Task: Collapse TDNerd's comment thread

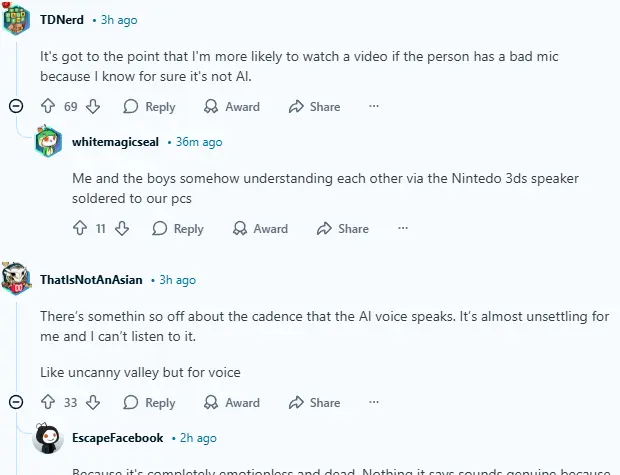Action: (16, 106)
